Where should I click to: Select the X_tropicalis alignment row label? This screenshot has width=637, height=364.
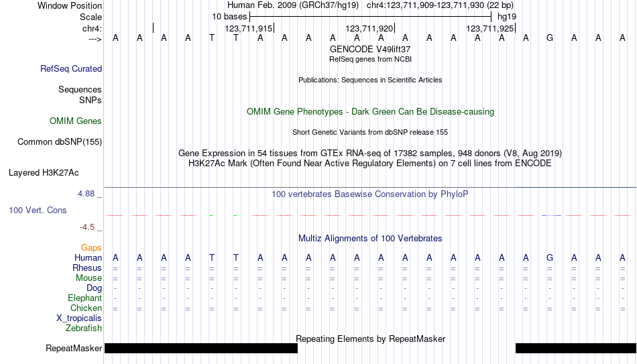coord(79,318)
